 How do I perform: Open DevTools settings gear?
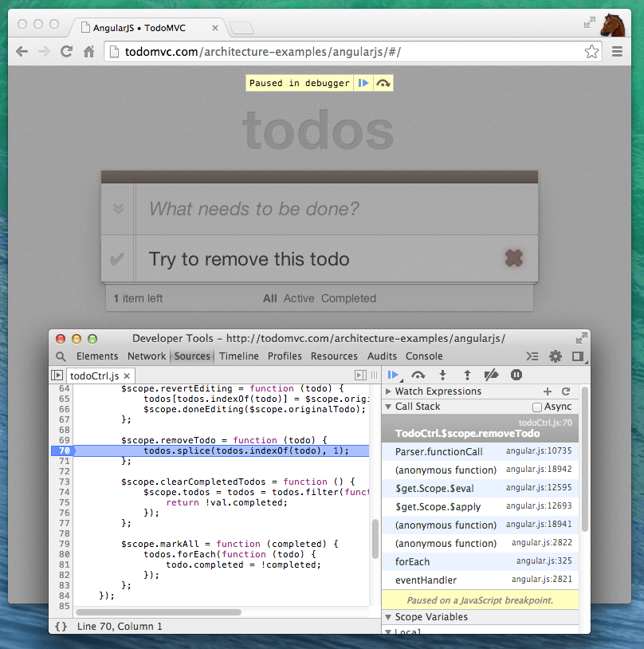tap(556, 356)
